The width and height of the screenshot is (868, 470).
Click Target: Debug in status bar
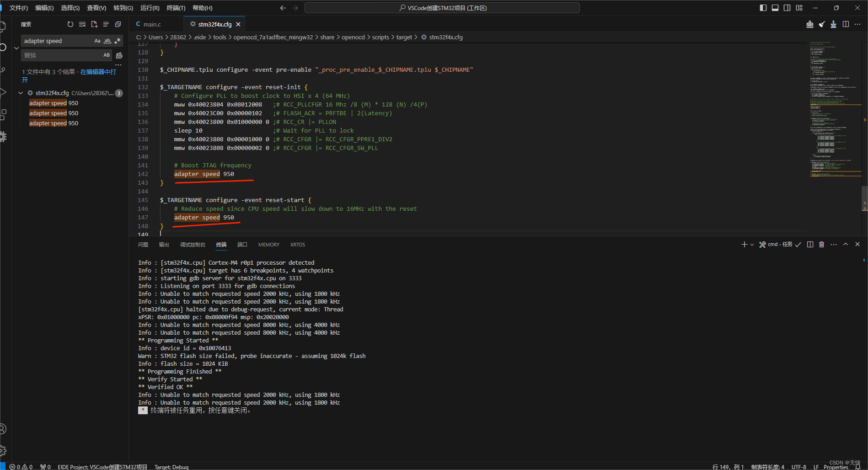(x=171, y=467)
